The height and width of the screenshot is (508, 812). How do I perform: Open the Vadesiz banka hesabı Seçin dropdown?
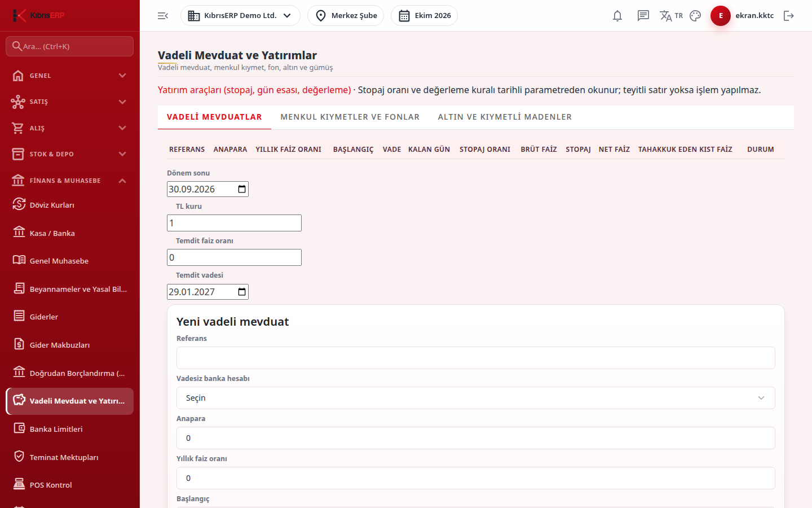pos(476,398)
